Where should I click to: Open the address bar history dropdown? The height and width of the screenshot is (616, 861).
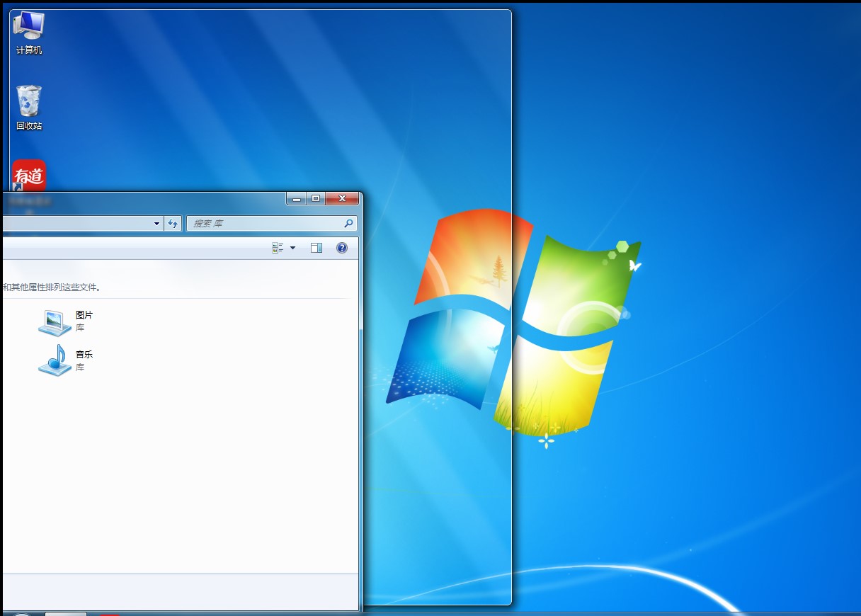pyautogui.click(x=157, y=224)
